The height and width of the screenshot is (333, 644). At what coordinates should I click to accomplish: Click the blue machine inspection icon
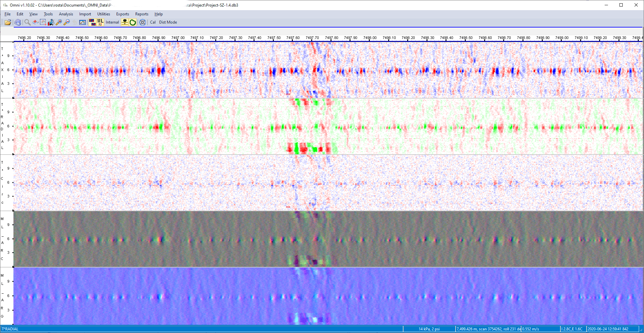[x=51, y=22]
